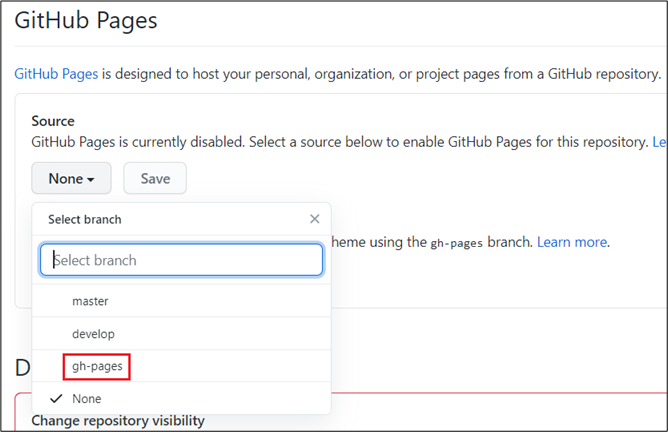Choose the master branch option
Viewport: 668px width, 432px height.
pyautogui.click(x=181, y=301)
